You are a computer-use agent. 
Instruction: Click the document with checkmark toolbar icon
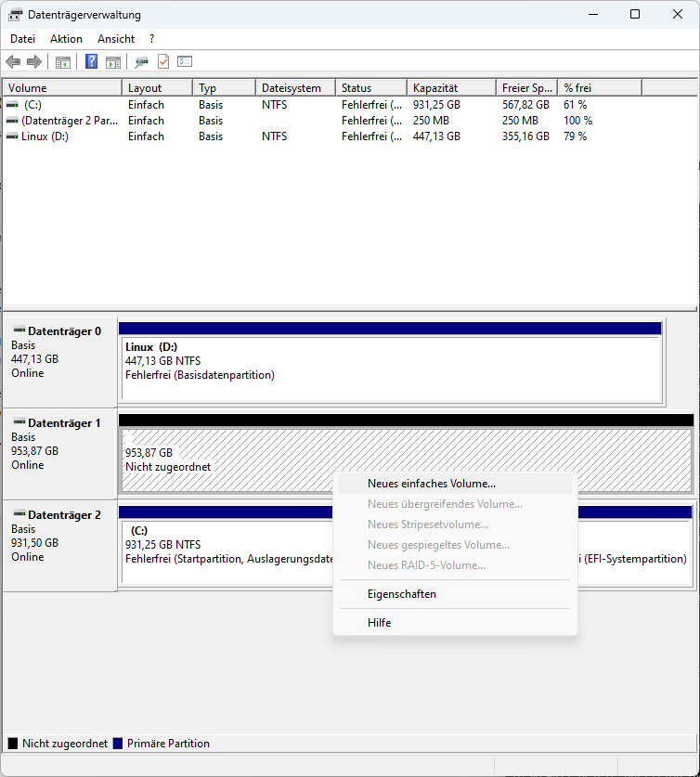pos(163,61)
